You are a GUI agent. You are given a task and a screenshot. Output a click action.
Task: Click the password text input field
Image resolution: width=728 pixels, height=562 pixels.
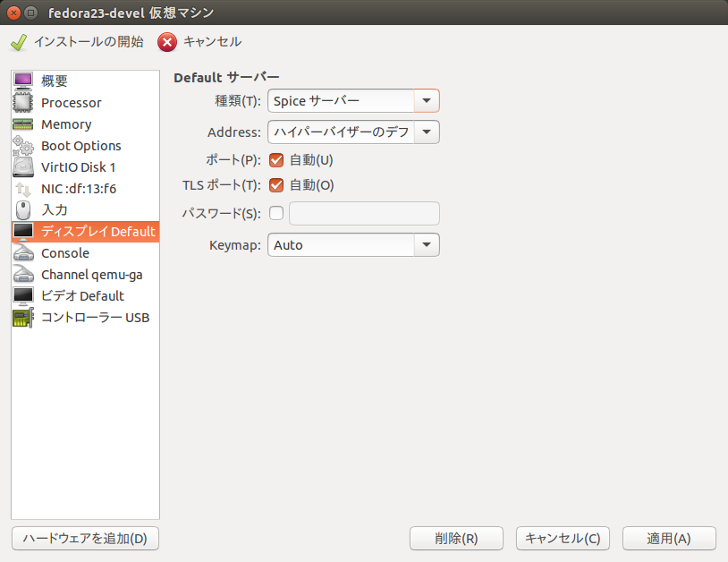click(x=365, y=213)
